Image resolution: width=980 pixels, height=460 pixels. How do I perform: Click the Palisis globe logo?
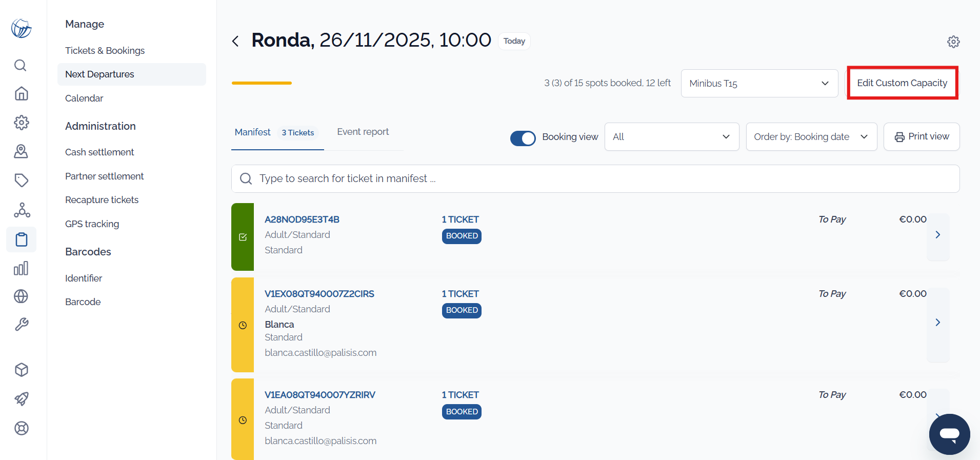click(22, 28)
